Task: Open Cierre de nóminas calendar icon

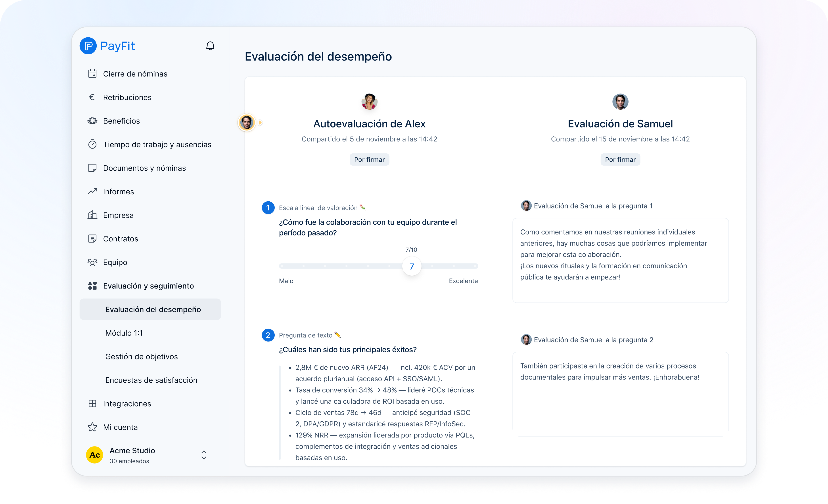Action: click(92, 74)
